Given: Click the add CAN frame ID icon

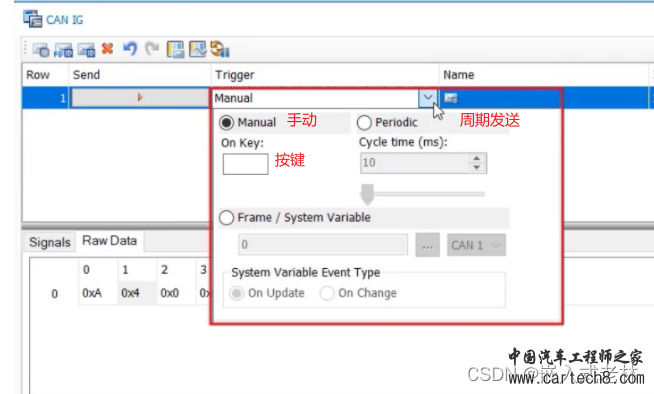Looking at the screenshot, I should pyautogui.click(x=86, y=50).
